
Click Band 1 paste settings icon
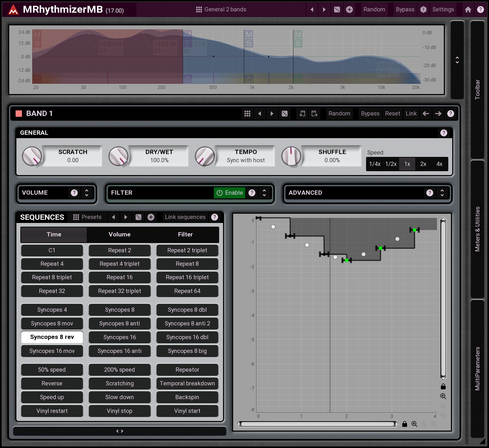point(314,114)
